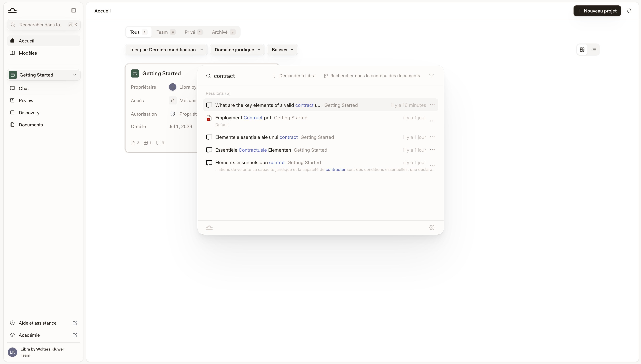Click the chat icon of the 'key elements of a valid contract' result
The width and height of the screenshot is (641, 364).
point(209,105)
